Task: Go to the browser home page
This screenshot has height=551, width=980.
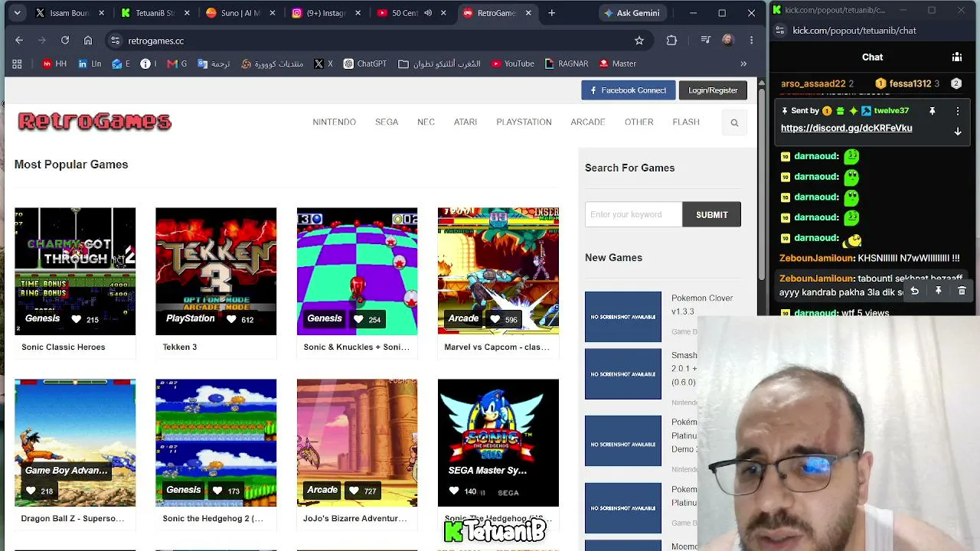Action: (88, 41)
